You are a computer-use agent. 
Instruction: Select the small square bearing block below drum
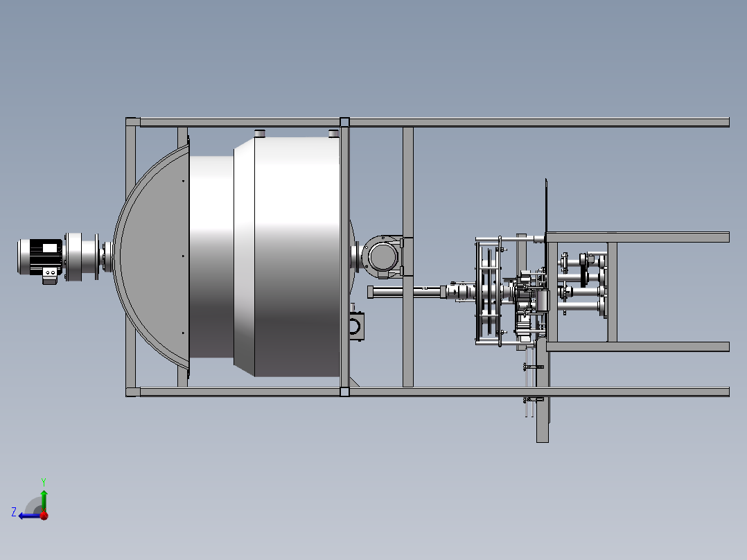coord(356,326)
